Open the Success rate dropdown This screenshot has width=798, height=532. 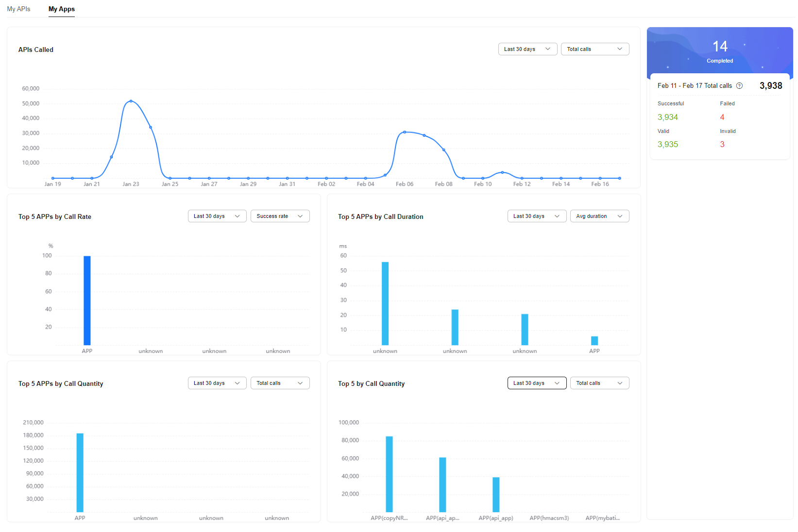(x=280, y=216)
